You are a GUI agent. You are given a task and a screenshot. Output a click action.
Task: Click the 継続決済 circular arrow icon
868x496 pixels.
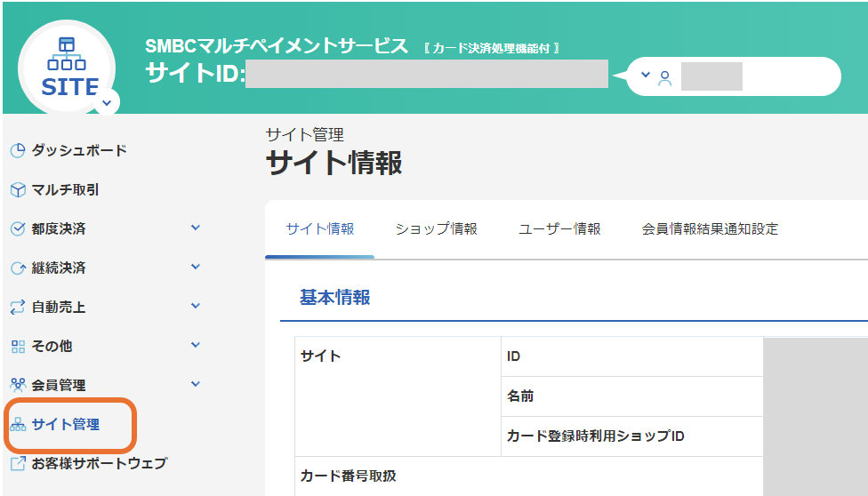18,268
